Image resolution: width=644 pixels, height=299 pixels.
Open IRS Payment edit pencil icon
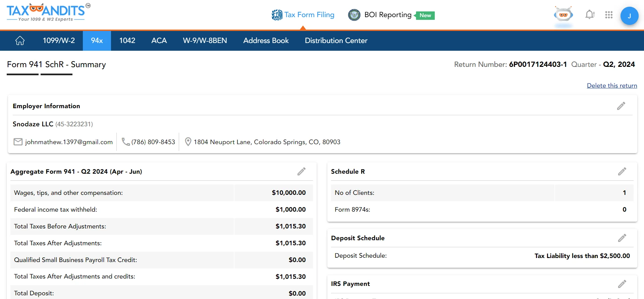(622, 284)
